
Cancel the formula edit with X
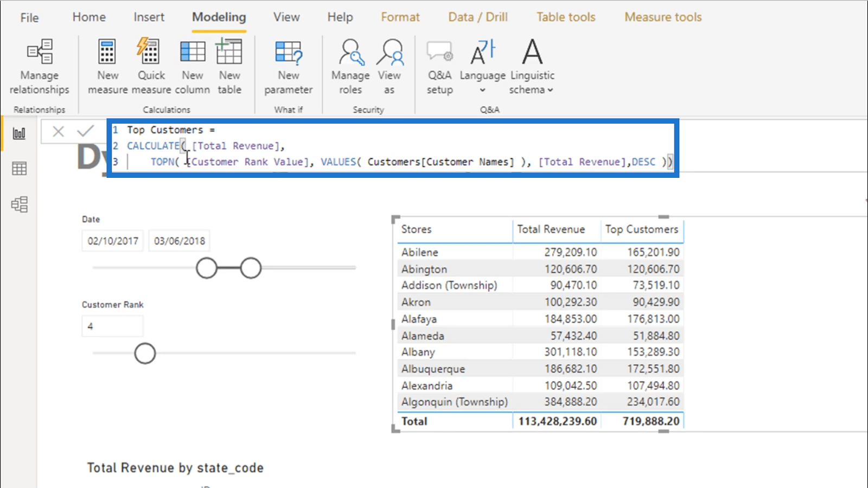(59, 131)
